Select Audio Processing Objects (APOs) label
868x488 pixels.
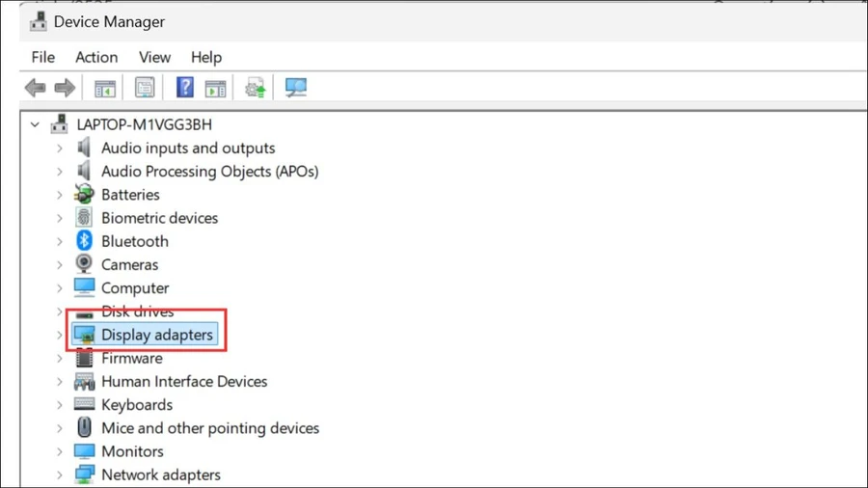tap(210, 172)
